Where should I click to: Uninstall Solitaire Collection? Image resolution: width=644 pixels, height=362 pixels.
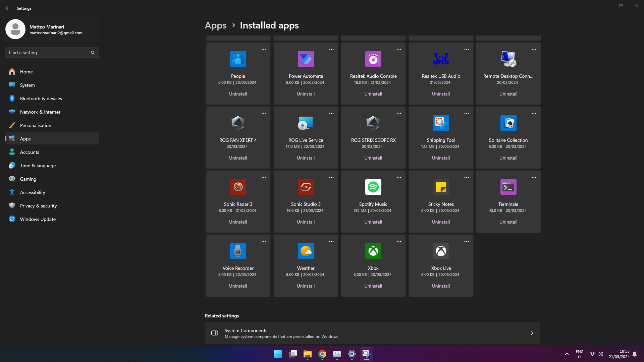pyautogui.click(x=508, y=158)
